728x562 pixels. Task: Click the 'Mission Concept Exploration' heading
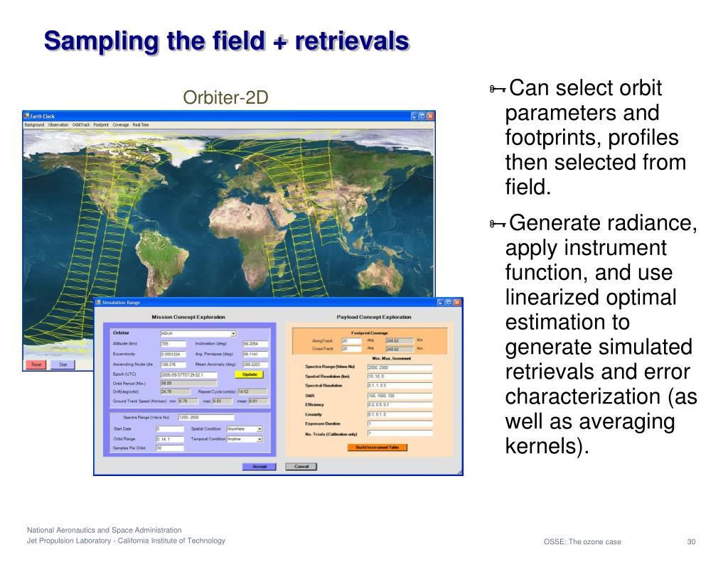[188, 317]
